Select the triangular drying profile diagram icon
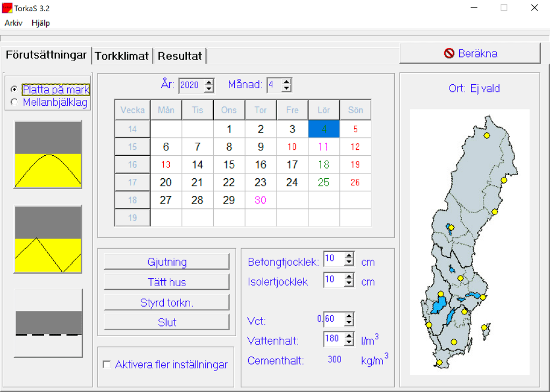This screenshot has height=392, width=550. coord(48,239)
